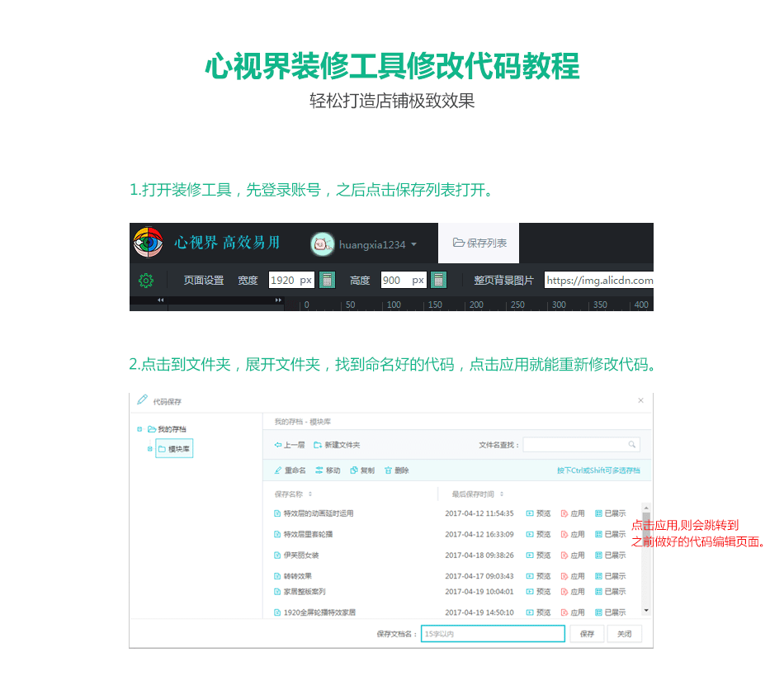The height and width of the screenshot is (690, 784).
Task: Toggle 已展示 for 转转效果
Action: [x=611, y=576]
